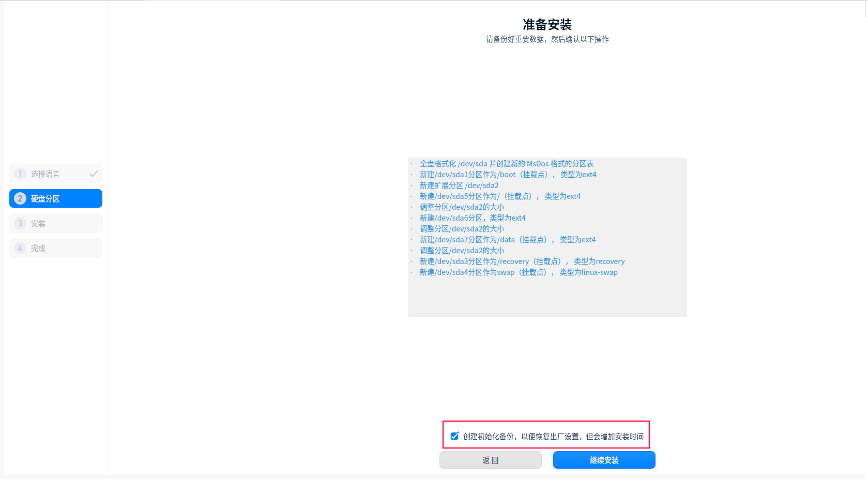This screenshot has height=479, width=868.
Task: Click the /dev/sda5 root partition line
Action: pyautogui.click(x=500, y=196)
